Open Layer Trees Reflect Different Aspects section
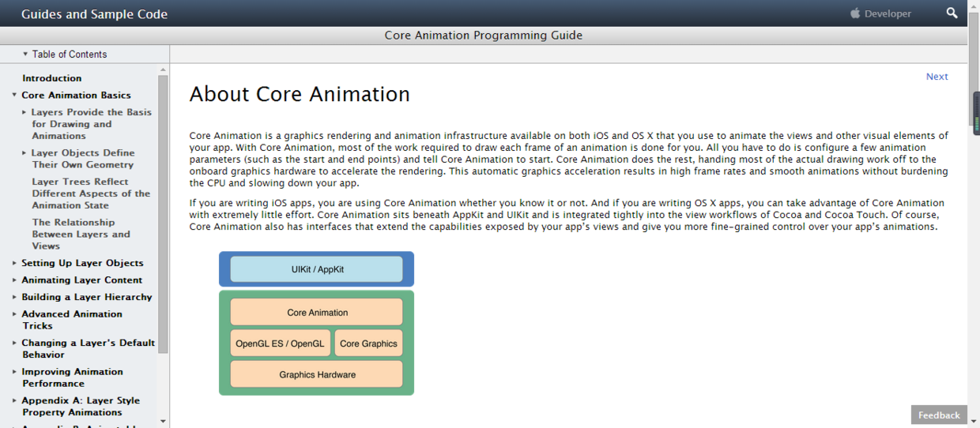The image size is (980, 428). (x=90, y=193)
